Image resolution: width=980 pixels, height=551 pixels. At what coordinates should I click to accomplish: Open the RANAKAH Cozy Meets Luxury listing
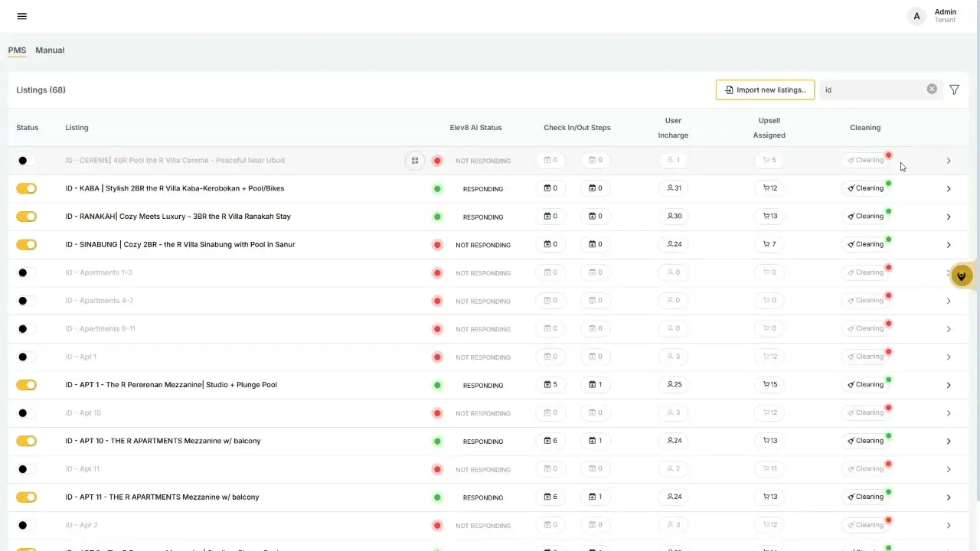tap(178, 217)
